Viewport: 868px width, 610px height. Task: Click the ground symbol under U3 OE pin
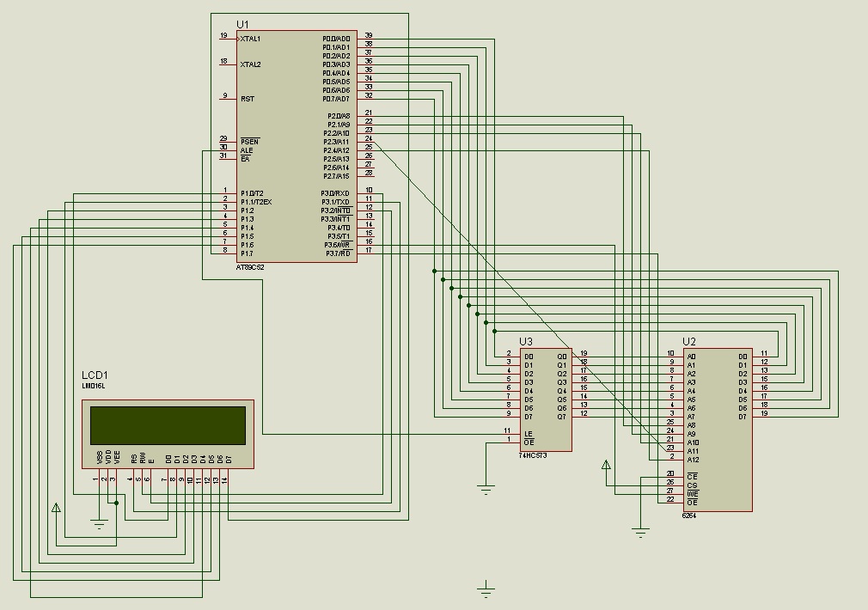pos(486,490)
